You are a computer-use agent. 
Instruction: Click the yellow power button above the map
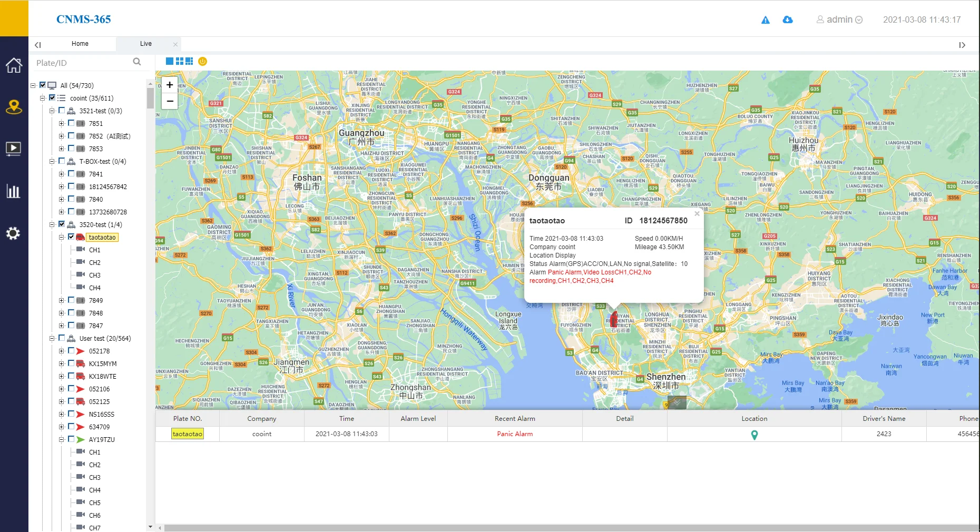(x=202, y=61)
